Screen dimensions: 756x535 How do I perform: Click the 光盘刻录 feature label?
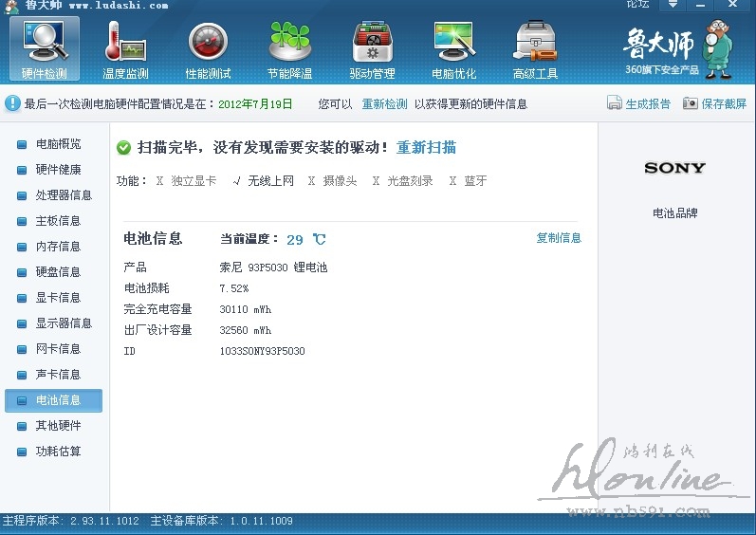click(x=410, y=181)
